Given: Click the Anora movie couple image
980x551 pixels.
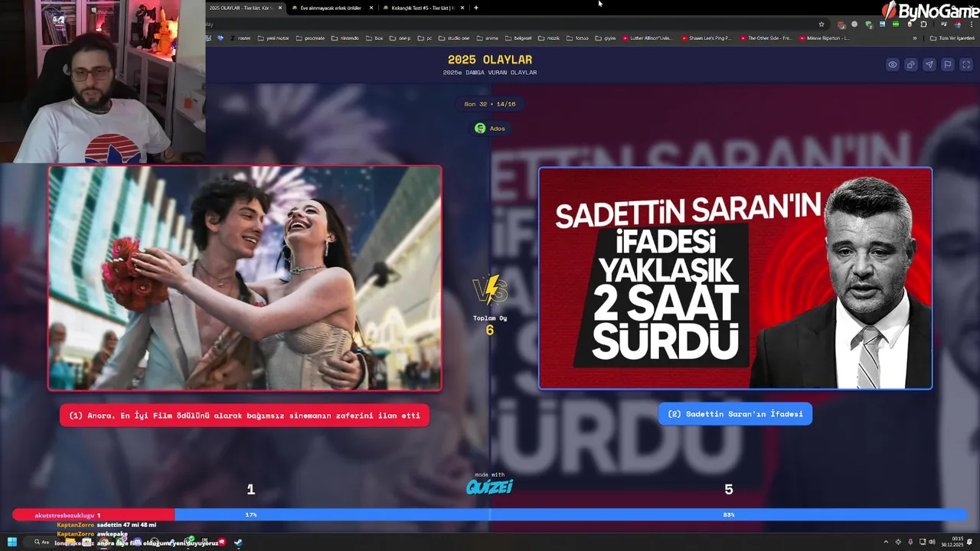Looking at the screenshot, I should coord(245,278).
